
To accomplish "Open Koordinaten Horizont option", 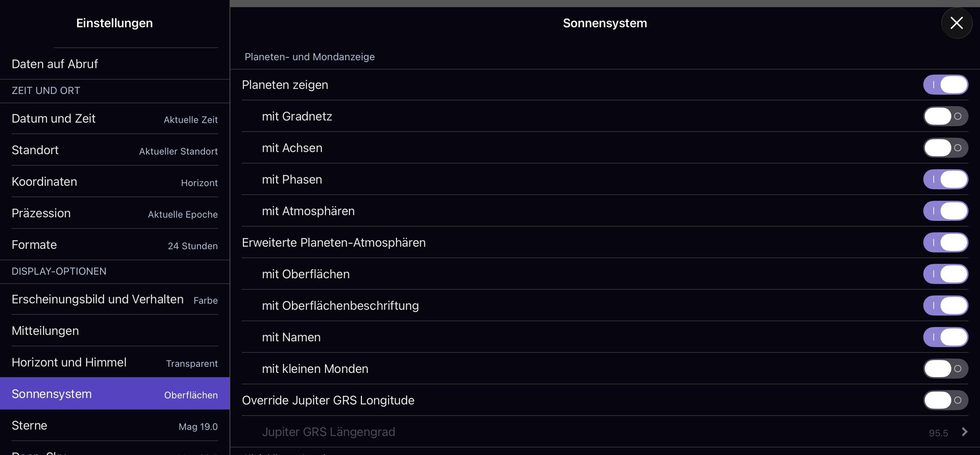I will [x=115, y=182].
